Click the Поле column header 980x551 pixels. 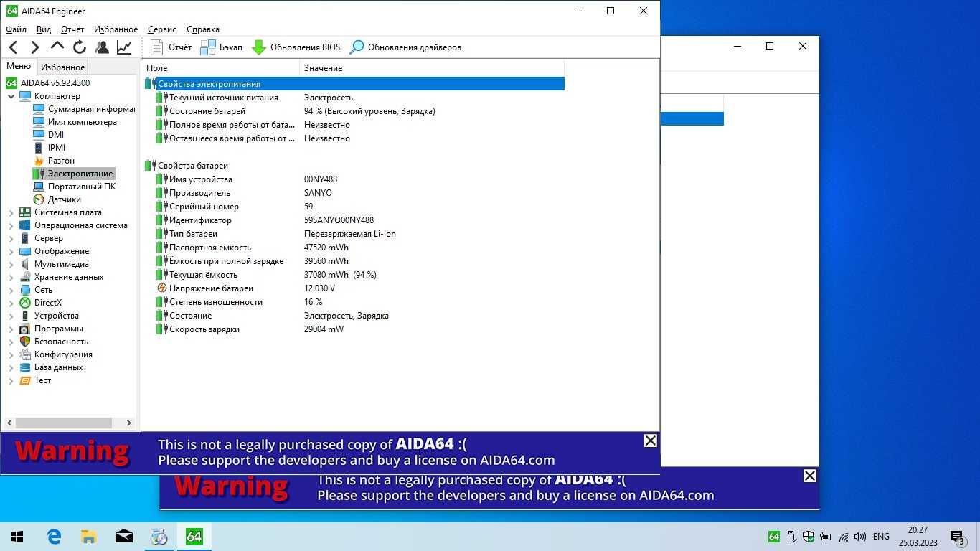[x=220, y=68]
